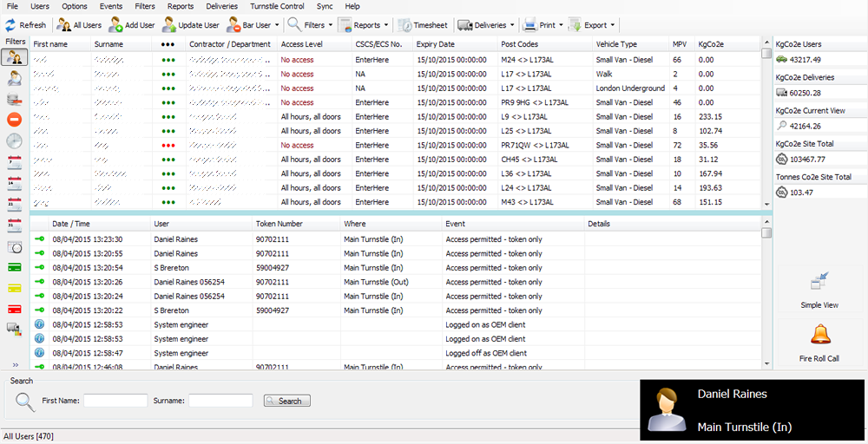Select the yellow card filter icon
This screenshot has width=868, height=444.
click(x=15, y=288)
